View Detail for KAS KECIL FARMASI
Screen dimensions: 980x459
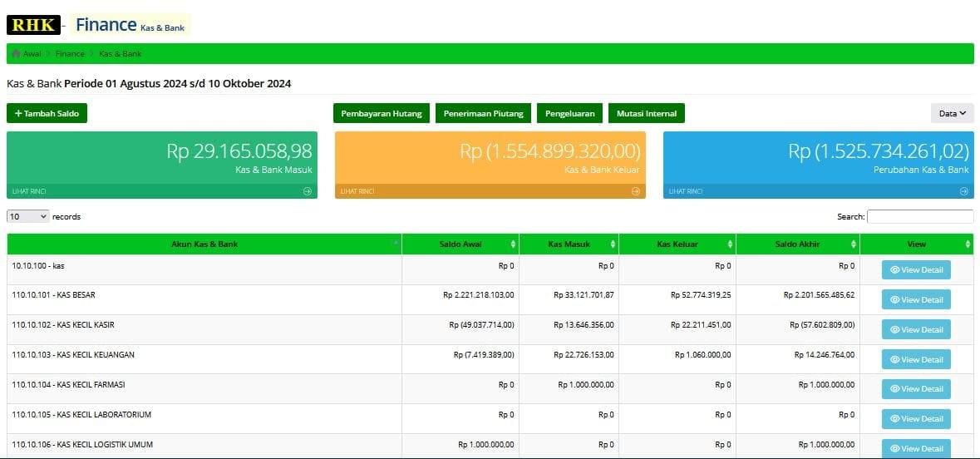point(916,389)
